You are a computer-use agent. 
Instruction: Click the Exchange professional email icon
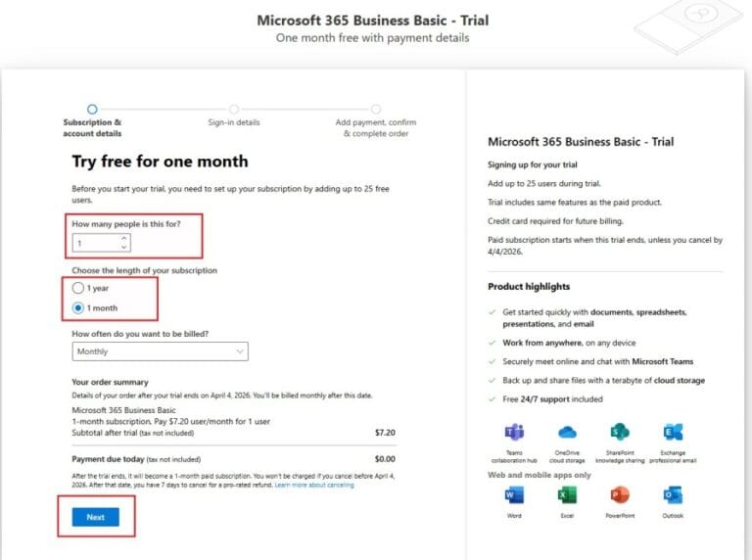pyautogui.click(x=673, y=432)
